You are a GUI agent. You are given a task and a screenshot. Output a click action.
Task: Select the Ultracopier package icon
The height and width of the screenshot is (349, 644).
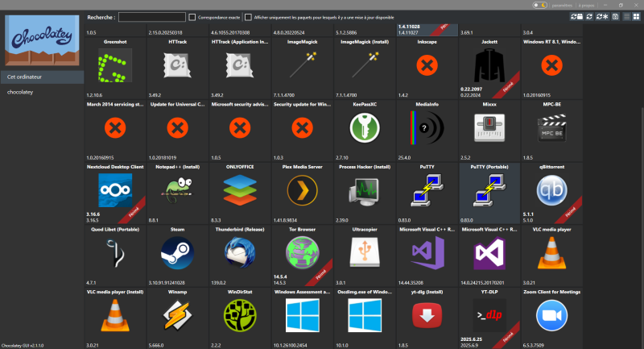point(365,252)
